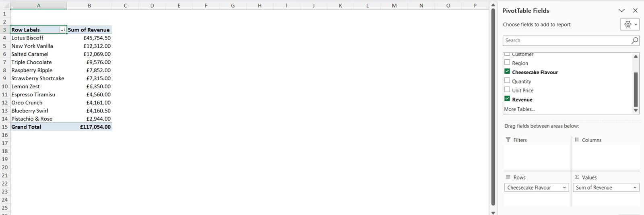Viewport: 644px width, 215px height.
Task: Click the Columns area icon
Action: (x=577, y=140)
